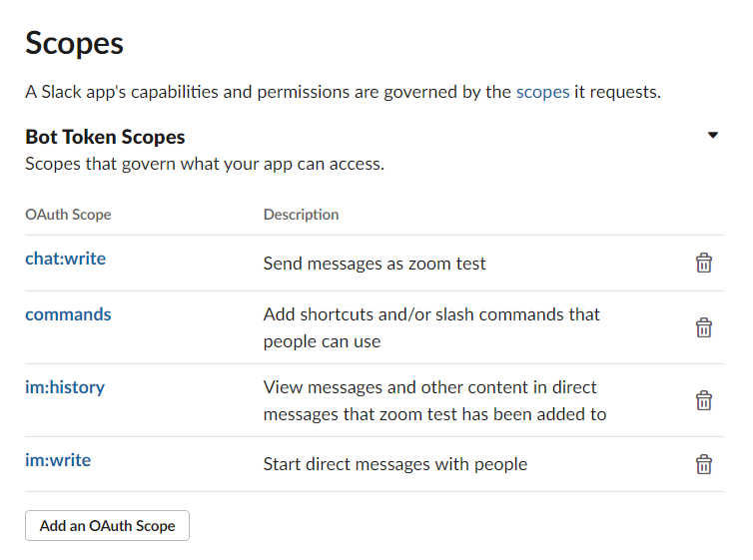
Task: Open the commands scope link
Action: [68, 314]
